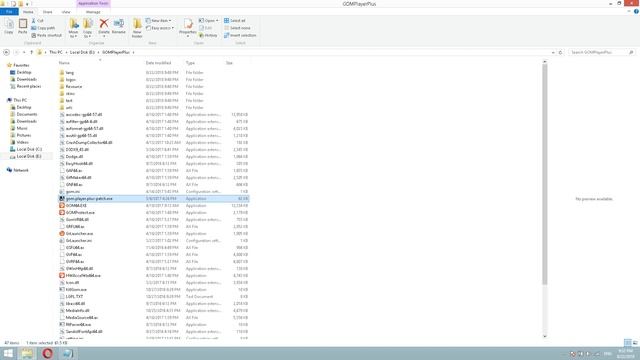
Task: Click the Paste clipboard icon
Action: (23, 27)
